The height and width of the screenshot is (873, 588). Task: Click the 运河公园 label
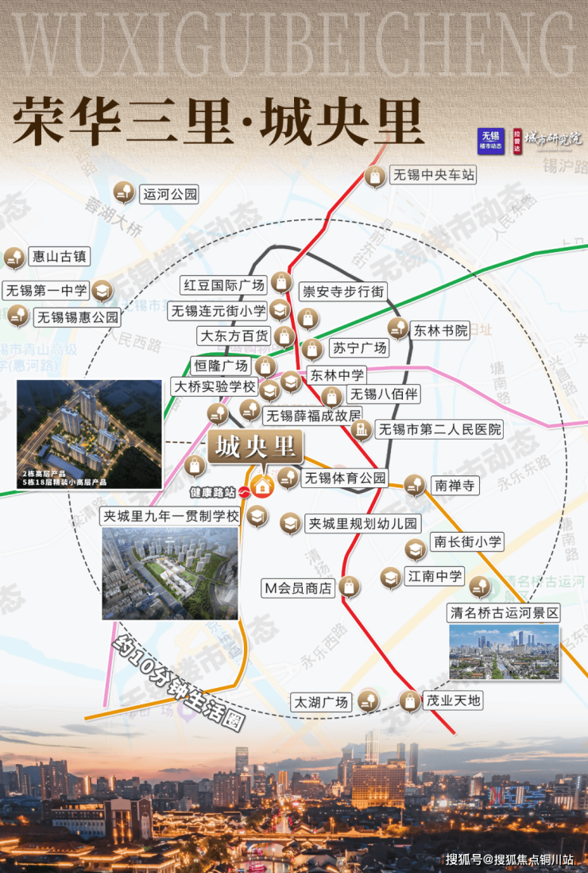(x=170, y=194)
